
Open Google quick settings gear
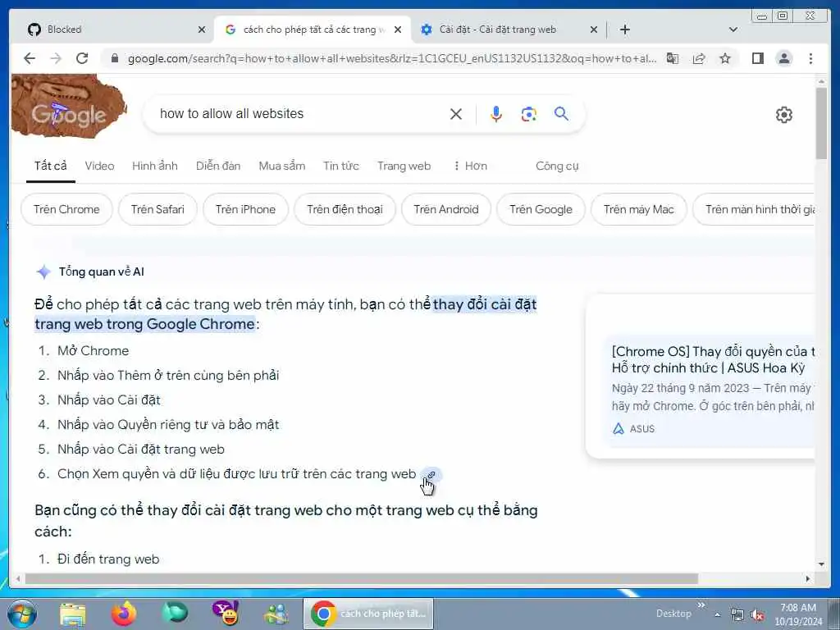(783, 114)
